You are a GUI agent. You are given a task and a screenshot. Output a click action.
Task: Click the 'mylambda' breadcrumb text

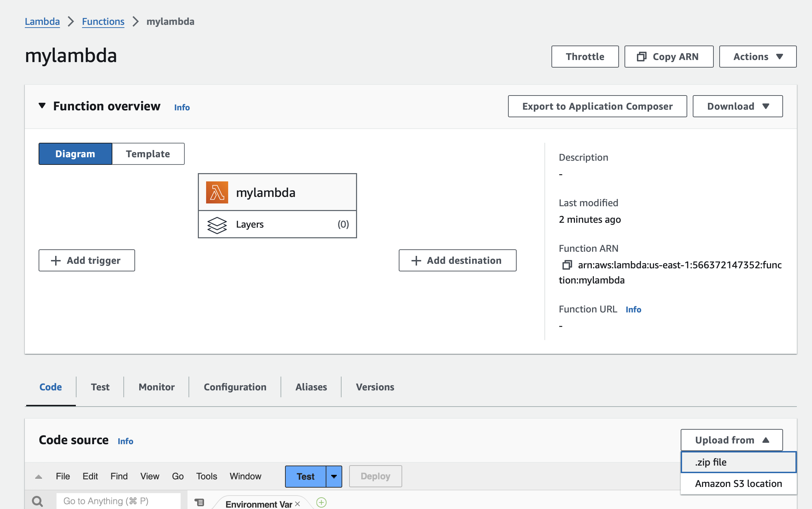171,21
